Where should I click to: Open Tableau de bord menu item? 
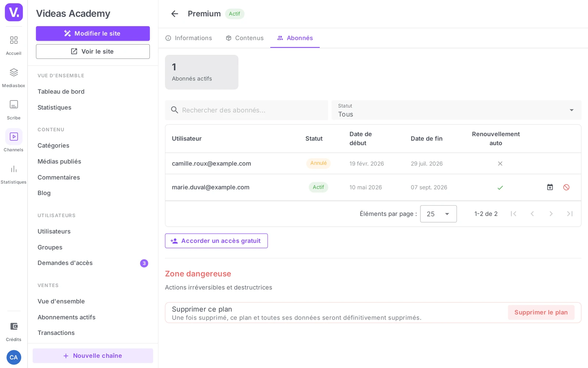(x=61, y=92)
